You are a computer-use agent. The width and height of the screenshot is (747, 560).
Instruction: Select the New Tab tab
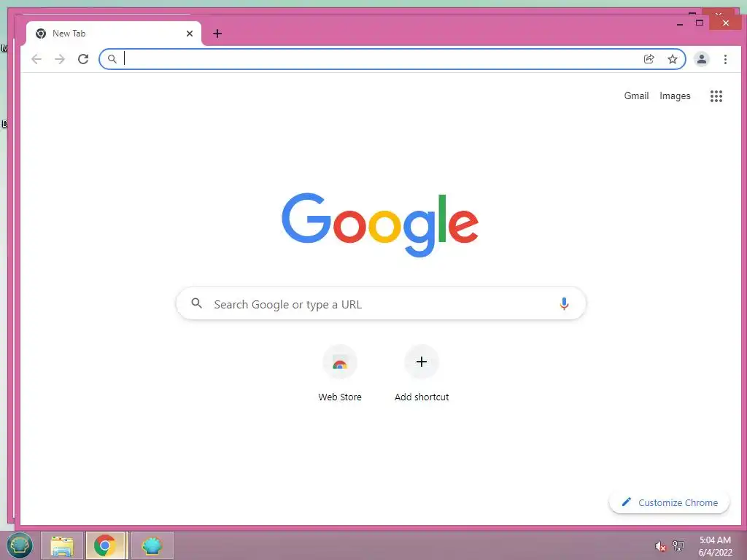click(114, 34)
